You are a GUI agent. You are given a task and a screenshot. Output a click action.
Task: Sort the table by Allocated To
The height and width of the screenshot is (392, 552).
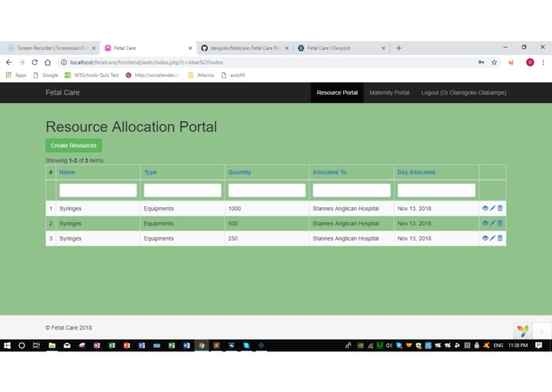[330, 172]
